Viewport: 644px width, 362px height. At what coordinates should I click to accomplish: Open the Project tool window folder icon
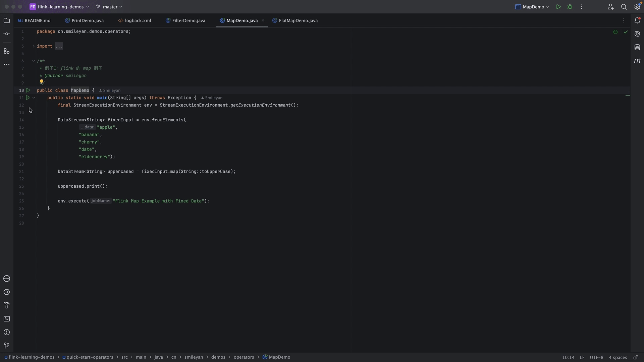7,21
